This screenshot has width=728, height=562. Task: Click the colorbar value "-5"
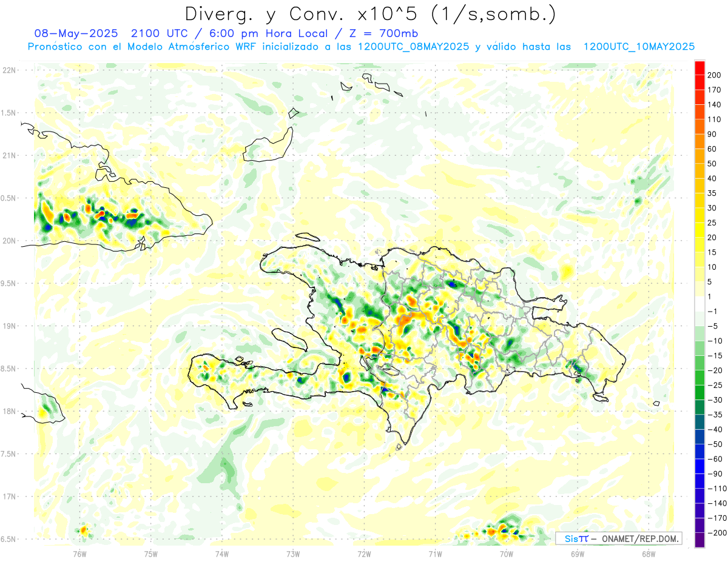[x=713, y=326]
